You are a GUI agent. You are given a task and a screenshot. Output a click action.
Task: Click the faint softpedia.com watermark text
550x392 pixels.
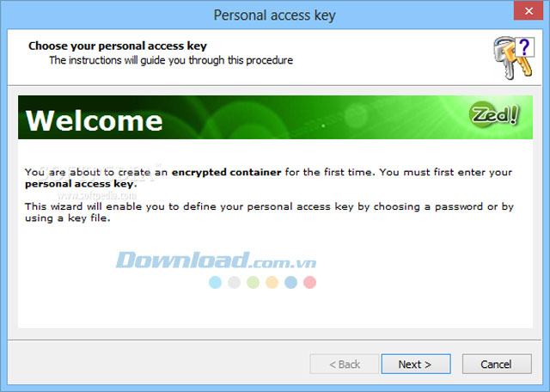(x=97, y=195)
